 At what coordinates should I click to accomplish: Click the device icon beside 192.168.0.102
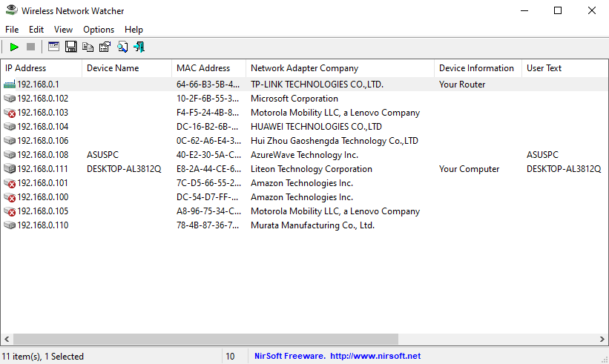click(x=10, y=99)
